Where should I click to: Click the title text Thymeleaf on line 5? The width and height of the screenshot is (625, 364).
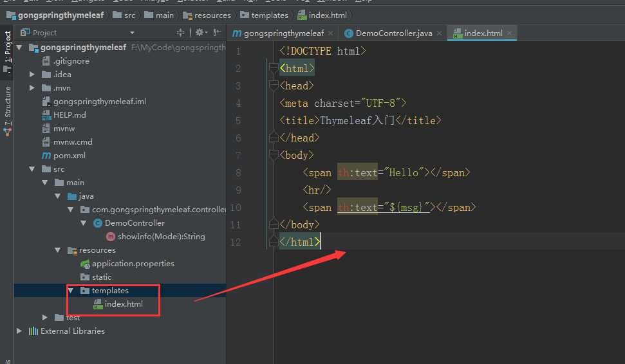click(346, 120)
